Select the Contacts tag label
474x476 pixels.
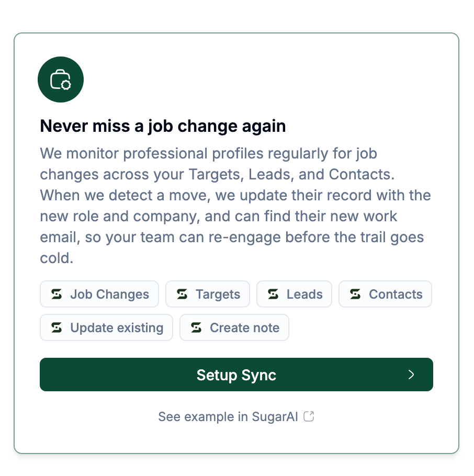pos(396,294)
